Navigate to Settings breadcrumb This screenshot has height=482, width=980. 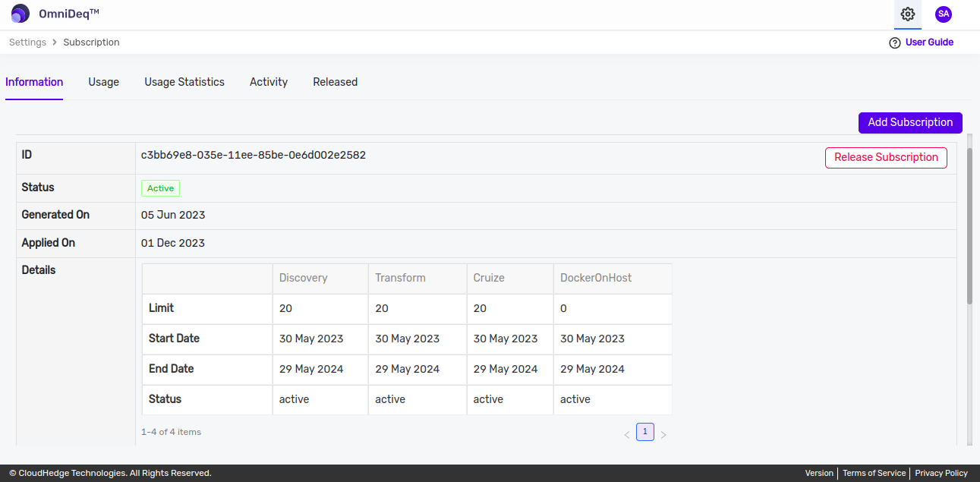pyautogui.click(x=27, y=43)
